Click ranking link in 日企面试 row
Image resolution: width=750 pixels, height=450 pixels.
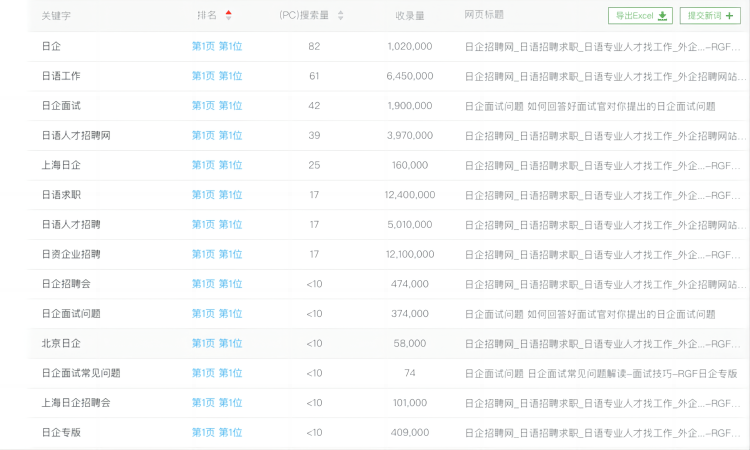(x=216, y=106)
